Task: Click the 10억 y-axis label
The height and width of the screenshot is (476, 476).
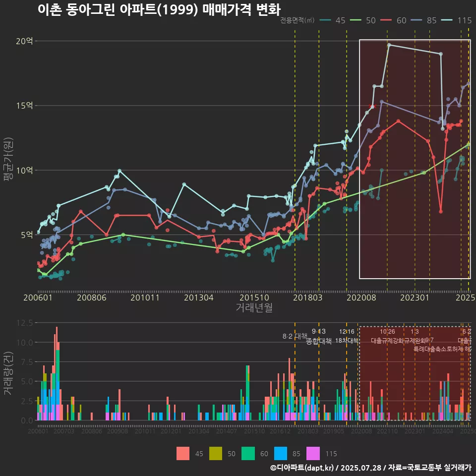Action: [x=24, y=170]
